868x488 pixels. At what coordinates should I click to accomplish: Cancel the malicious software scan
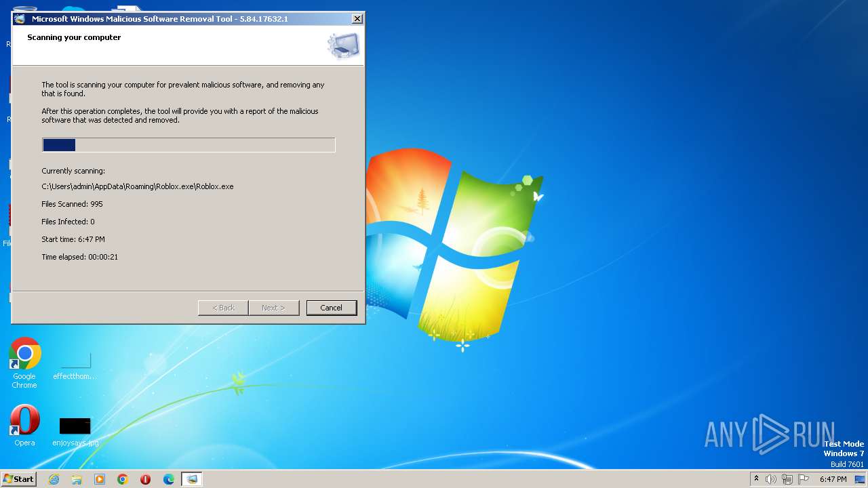(332, 308)
